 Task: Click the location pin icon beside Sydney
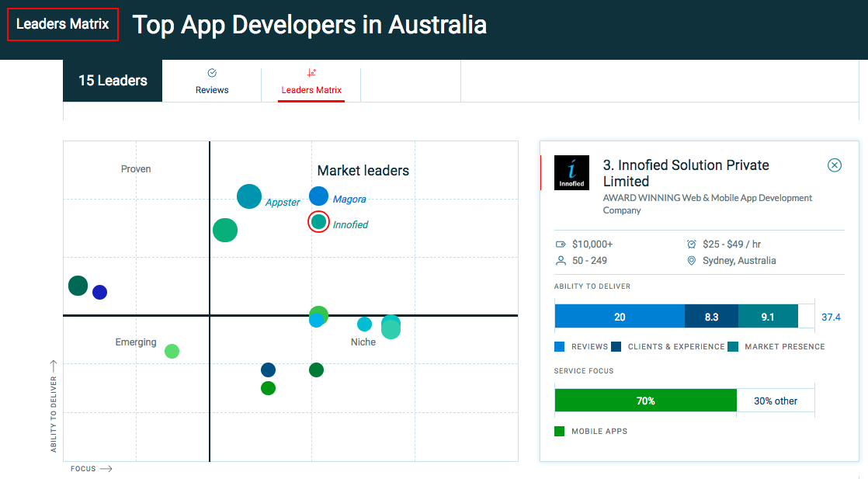tap(691, 261)
